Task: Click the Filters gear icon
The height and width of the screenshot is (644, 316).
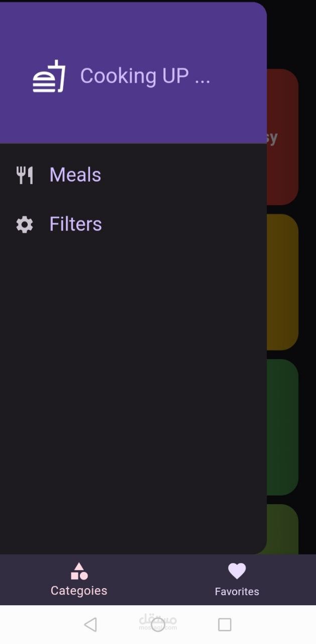Action: [25, 224]
